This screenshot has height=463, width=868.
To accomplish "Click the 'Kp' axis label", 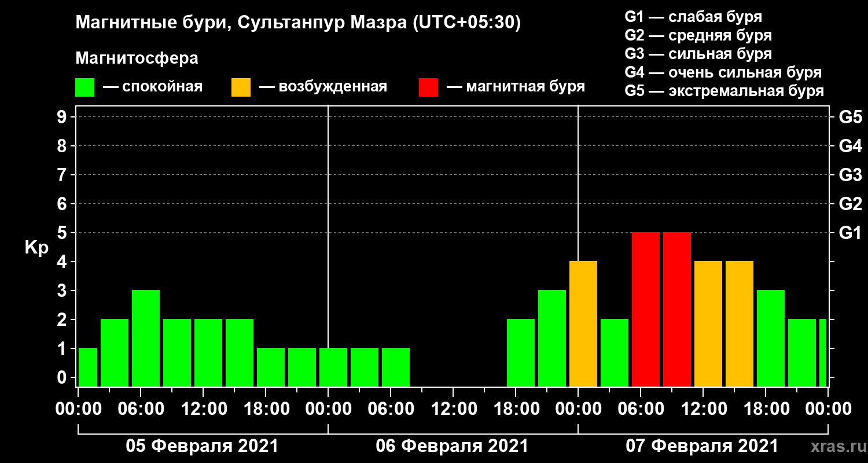I will [x=36, y=248].
